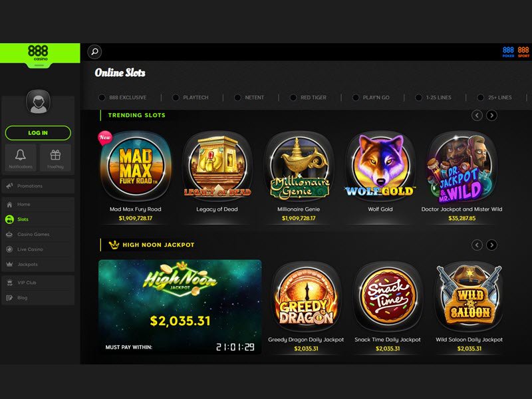Select the NetEnt filter radio
This screenshot has height=399, width=532.
237,98
